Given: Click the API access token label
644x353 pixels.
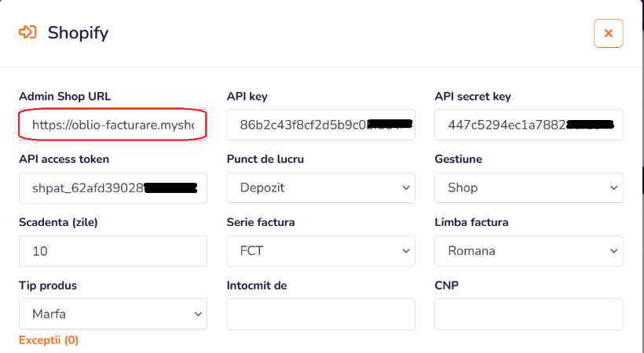Looking at the screenshot, I should [64, 159].
